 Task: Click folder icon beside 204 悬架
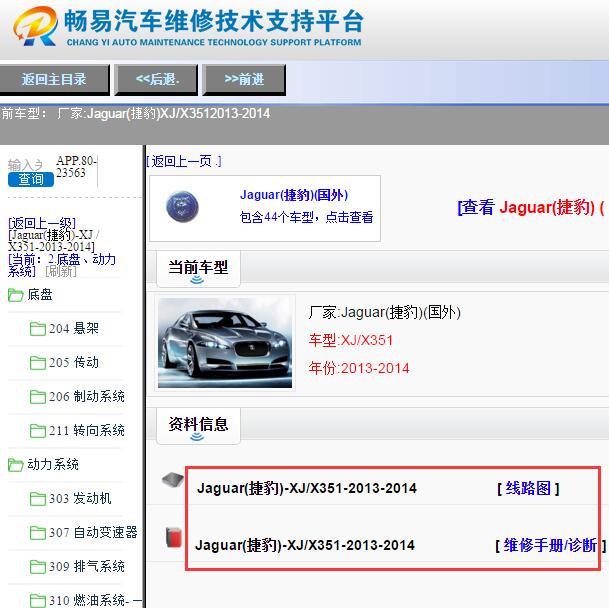(38, 329)
